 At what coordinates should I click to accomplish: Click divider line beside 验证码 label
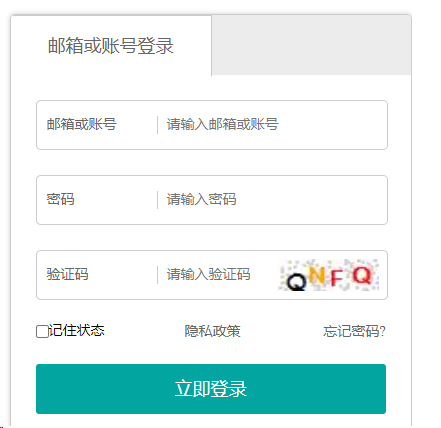coord(157,275)
